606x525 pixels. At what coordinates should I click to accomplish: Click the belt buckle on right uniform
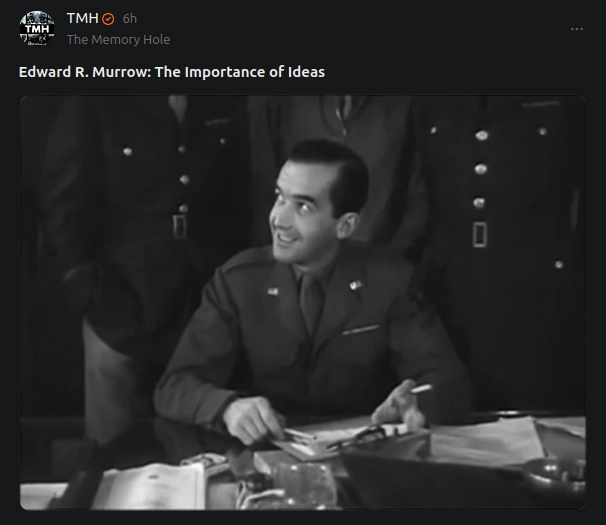click(x=480, y=234)
